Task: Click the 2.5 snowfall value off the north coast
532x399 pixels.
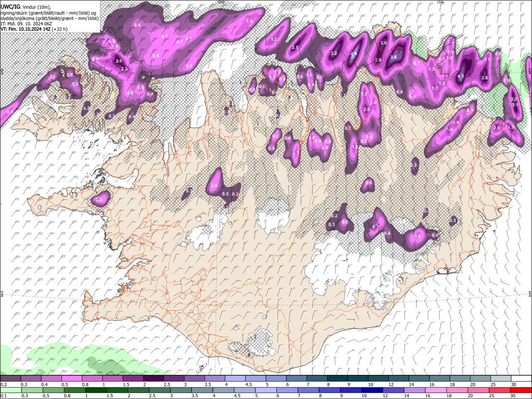Action: [x=295, y=48]
